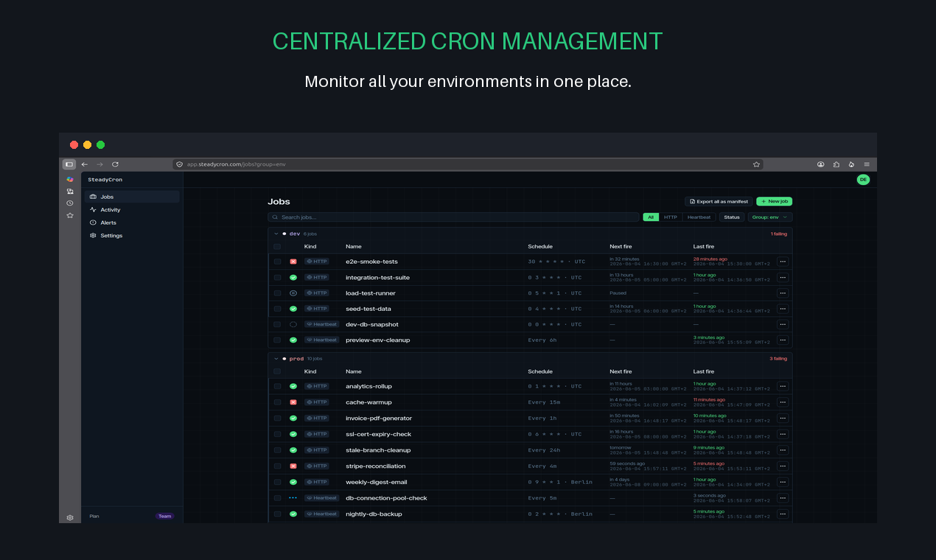Collapse the dev group chevron
Viewport: 936px width, 560px height.
tap(276, 234)
